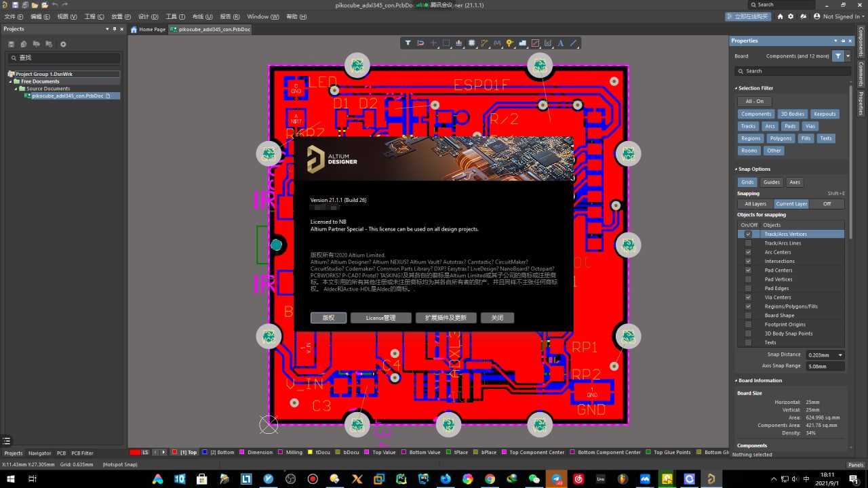Switch to the Navigator panel tab
868x488 pixels.
(x=39, y=453)
